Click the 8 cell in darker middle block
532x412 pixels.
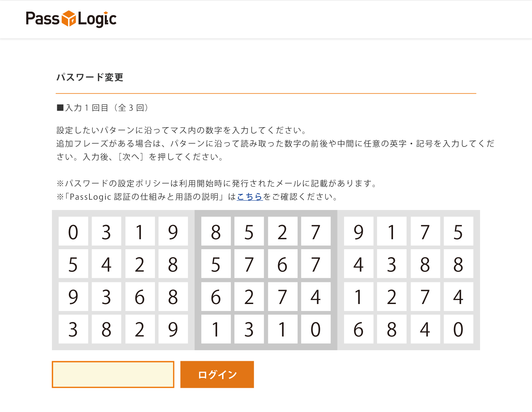[x=216, y=232]
